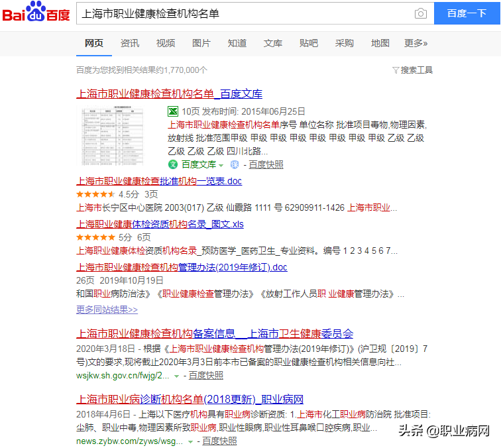Select the 网页 tab
The width and height of the screenshot is (501, 448).
coord(94,43)
